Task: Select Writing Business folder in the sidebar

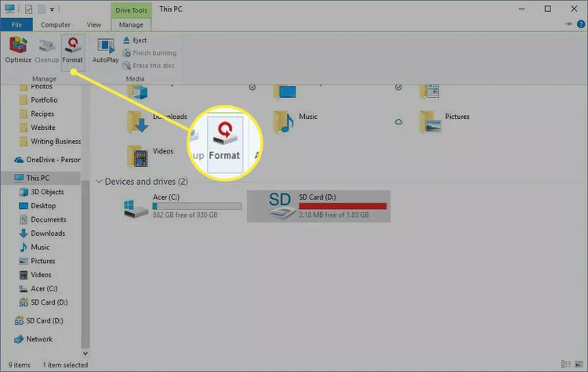Action: [x=55, y=142]
